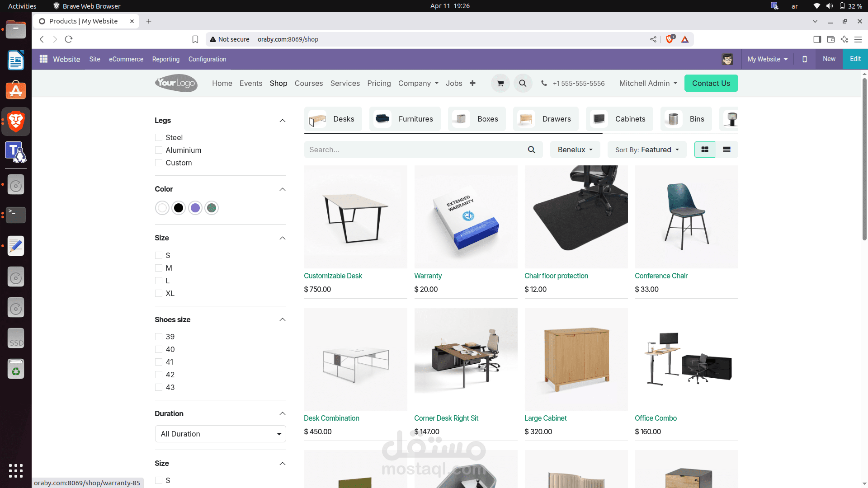Image resolution: width=868 pixels, height=488 pixels.
Task: Check the Steel legs filter
Action: (159, 137)
